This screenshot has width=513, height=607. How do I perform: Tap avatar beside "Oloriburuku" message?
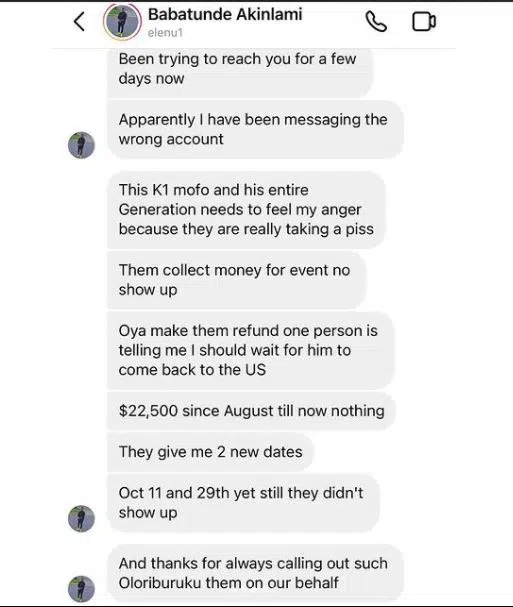[81, 589]
